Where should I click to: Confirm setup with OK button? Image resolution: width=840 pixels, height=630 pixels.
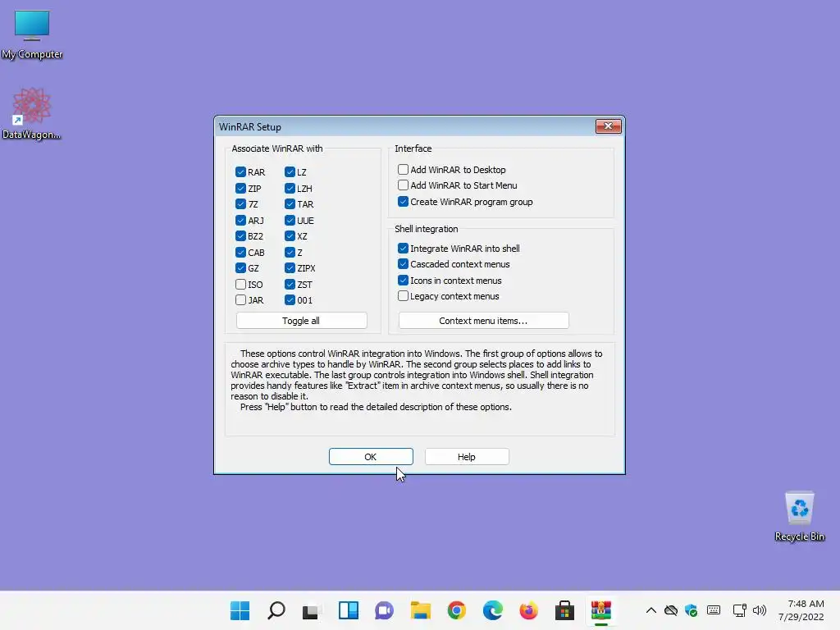click(x=371, y=456)
